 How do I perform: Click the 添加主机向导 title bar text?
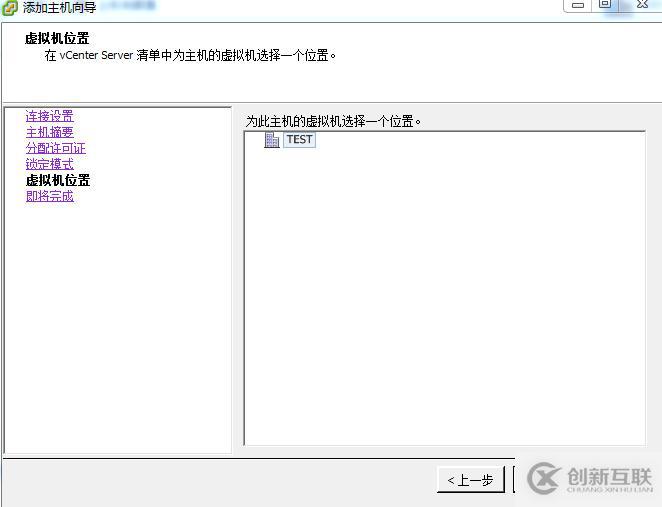click(x=60, y=8)
